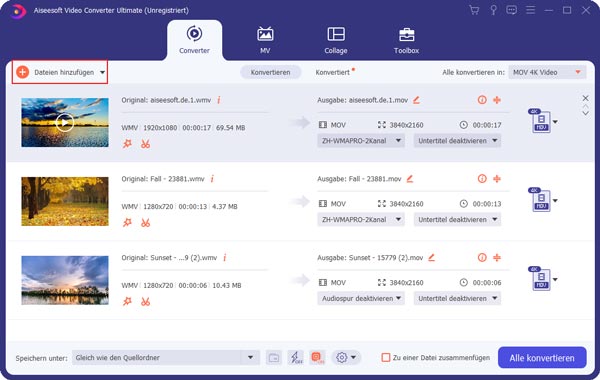Screen dimensions: 600x380
Task: Open the Toolbox tab
Action: click(406, 40)
